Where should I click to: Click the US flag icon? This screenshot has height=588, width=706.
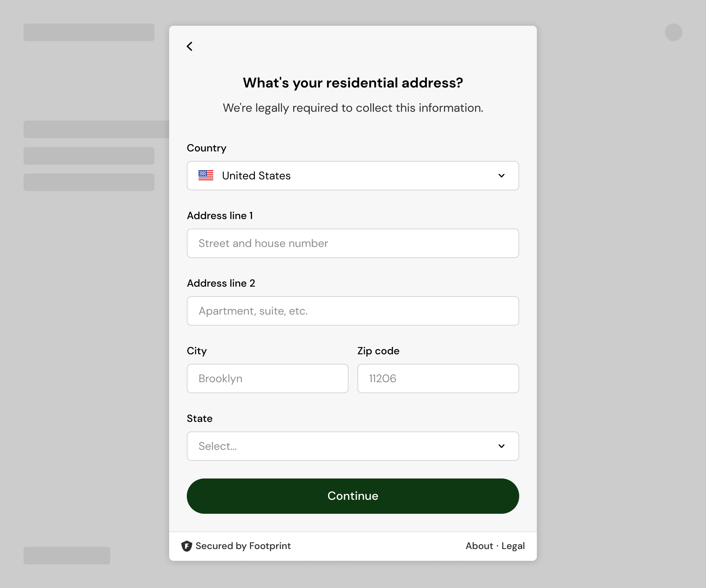pos(206,175)
